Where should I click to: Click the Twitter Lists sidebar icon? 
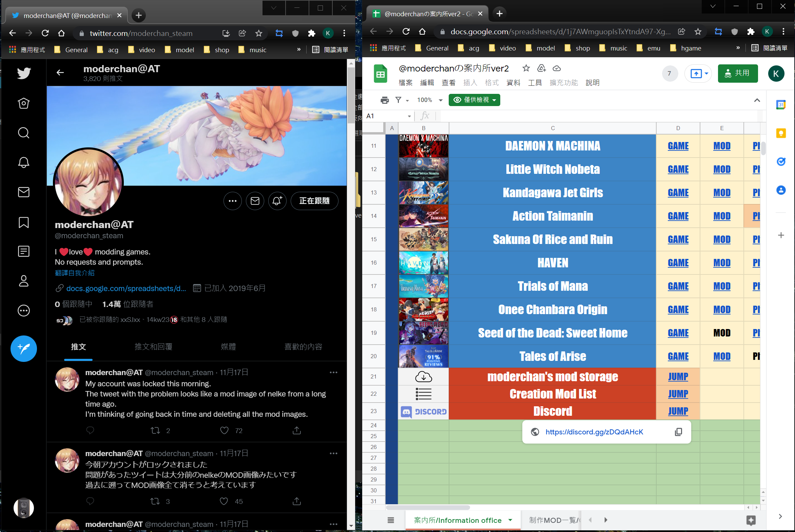coord(23,251)
